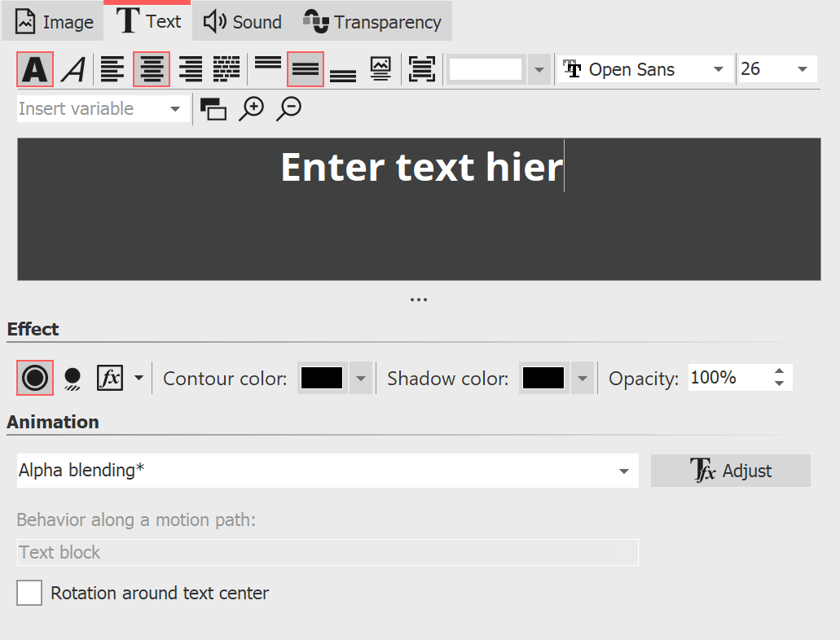Enable Rotation around text center
Image resolution: width=840 pixels, height=640 pixels.
(x=29, y=593)
